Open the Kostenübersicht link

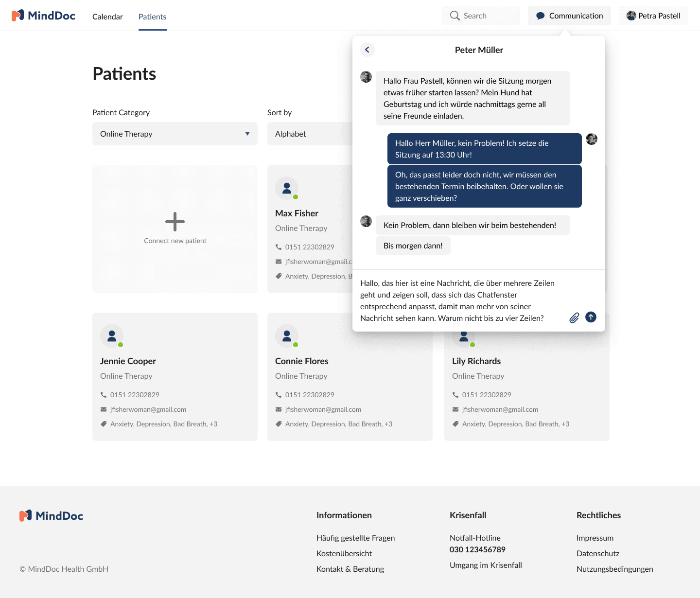344,553
